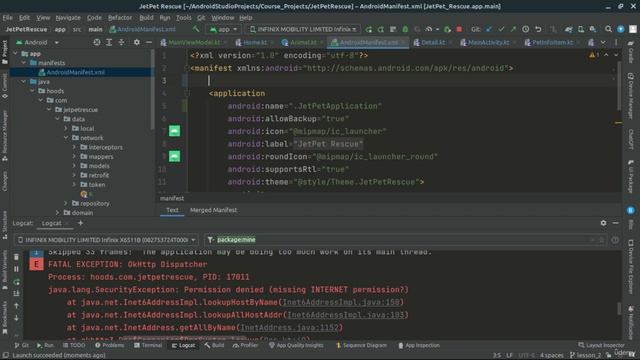Click the Logcat previous occurrence up arrow
This screenshot has height=360, width=640.
tap(16, 305)
